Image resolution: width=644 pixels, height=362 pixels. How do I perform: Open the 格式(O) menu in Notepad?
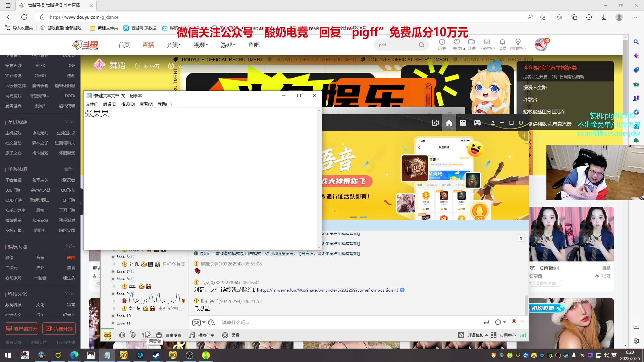(128, 104)
